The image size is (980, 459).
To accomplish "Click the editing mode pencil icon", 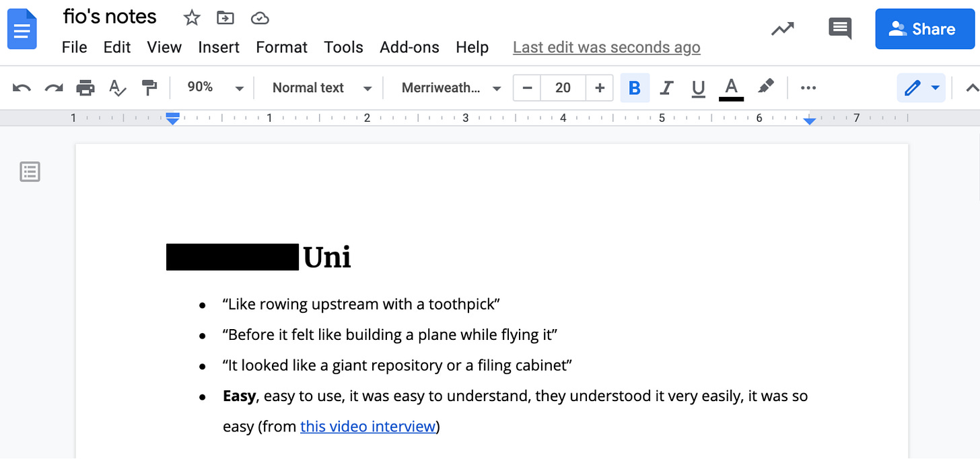I will 912,87.
